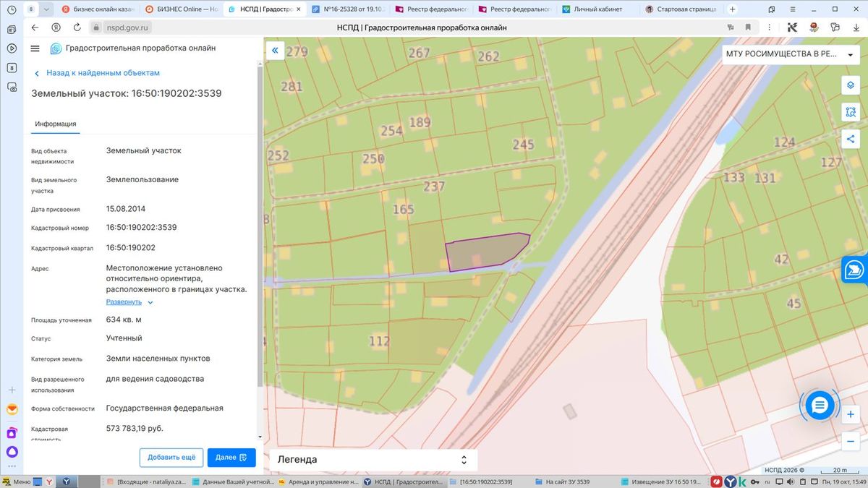Click parcel number 45 on the map
The image size is (868, 488).
[x=794, y=304]
